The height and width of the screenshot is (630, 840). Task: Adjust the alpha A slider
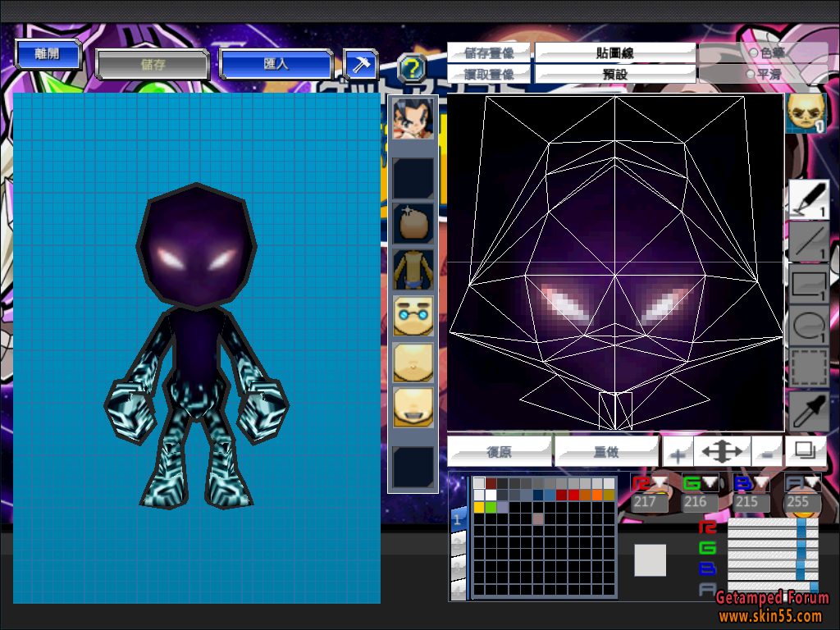click(x=773, y=587)
